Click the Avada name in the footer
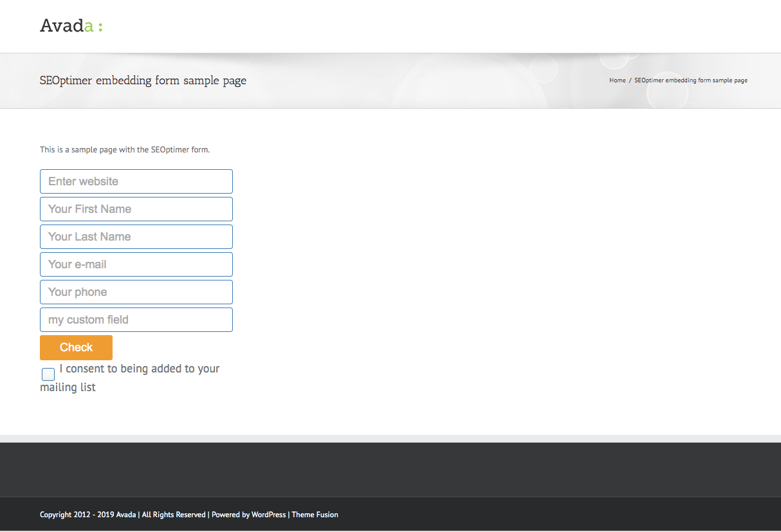Viewport: 781px width, 532px height. [x=125, y=515]
